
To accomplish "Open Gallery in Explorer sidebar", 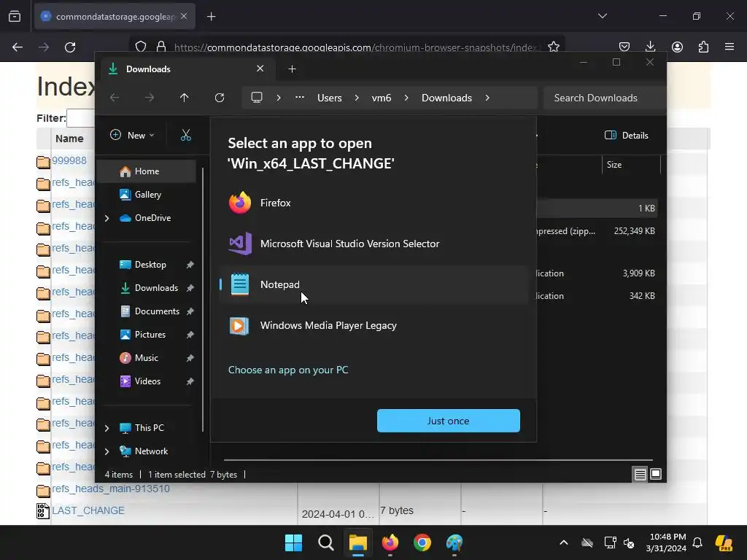I will click(147, 195).
